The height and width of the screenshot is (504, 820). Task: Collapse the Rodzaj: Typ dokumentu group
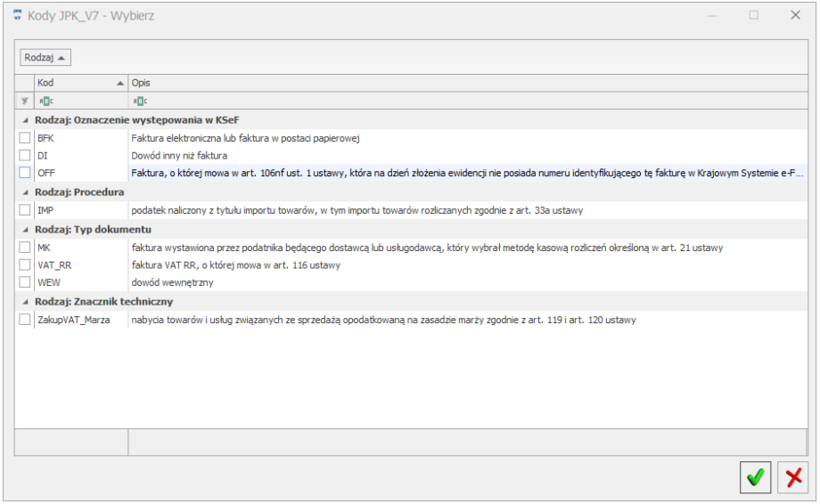(x=25, y=229)
